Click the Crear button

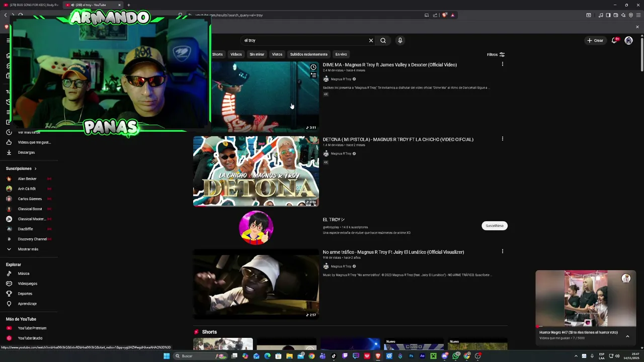[595, 40]
